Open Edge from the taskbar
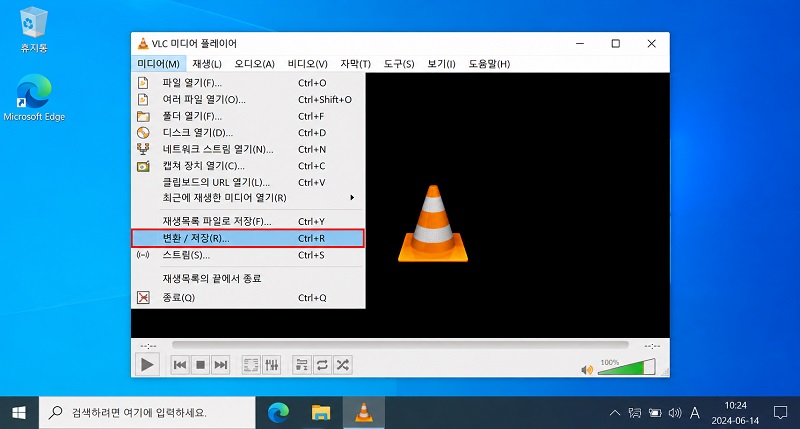 278,413
